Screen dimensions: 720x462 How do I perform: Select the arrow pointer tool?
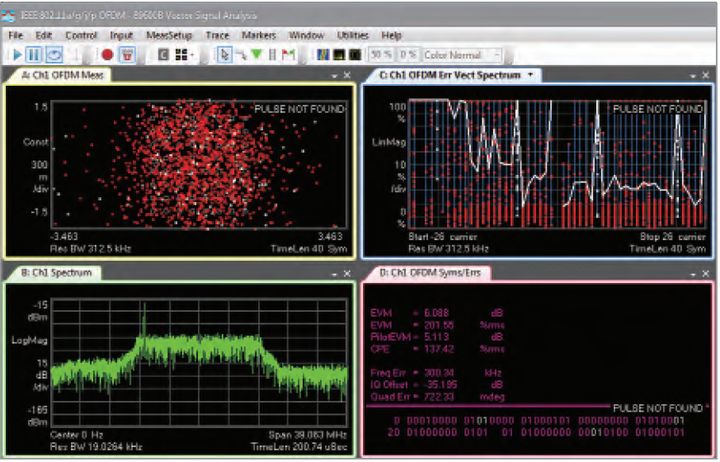tap(223, 54)
